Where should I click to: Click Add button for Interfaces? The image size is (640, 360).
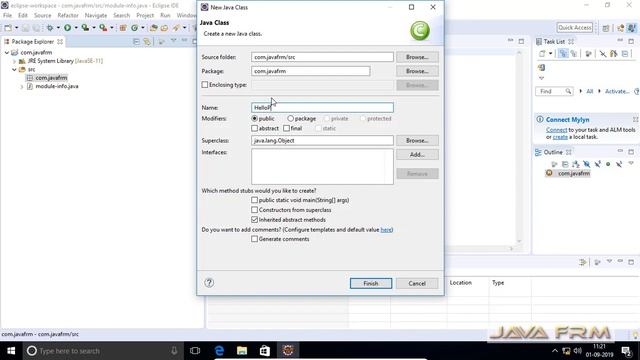coord(417,155)
